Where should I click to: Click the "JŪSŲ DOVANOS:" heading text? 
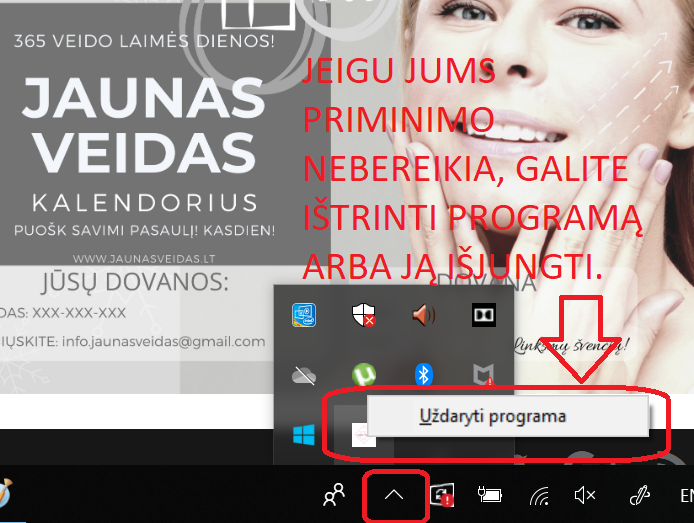pos(135,282)
